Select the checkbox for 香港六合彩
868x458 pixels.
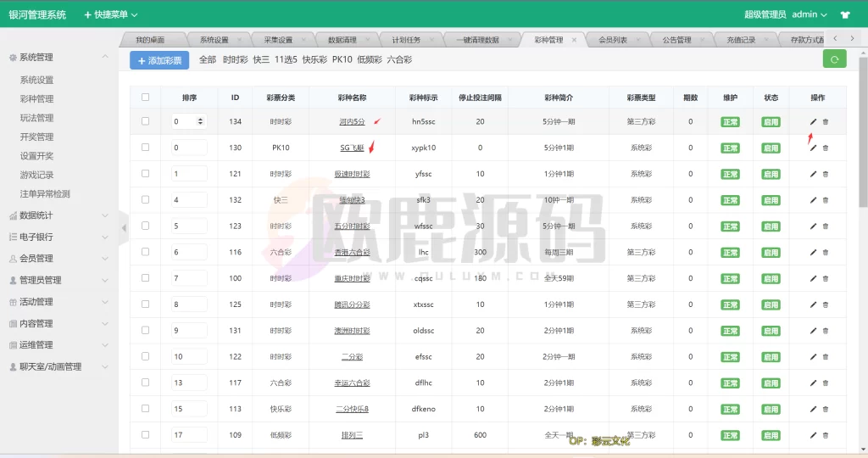145,251
